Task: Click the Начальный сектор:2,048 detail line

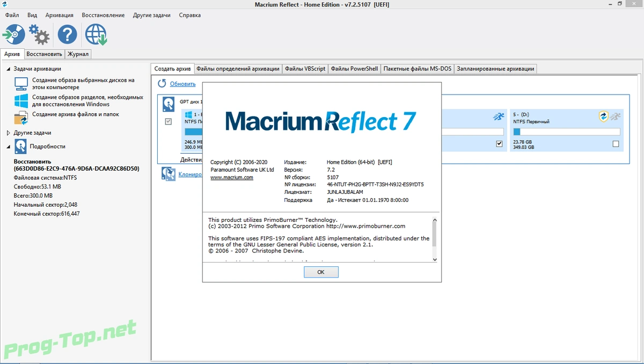Action: (46, 205)
